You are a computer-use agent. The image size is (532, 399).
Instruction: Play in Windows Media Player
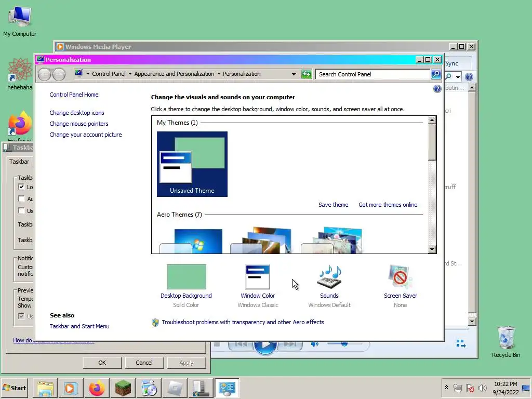pos(265,346)
